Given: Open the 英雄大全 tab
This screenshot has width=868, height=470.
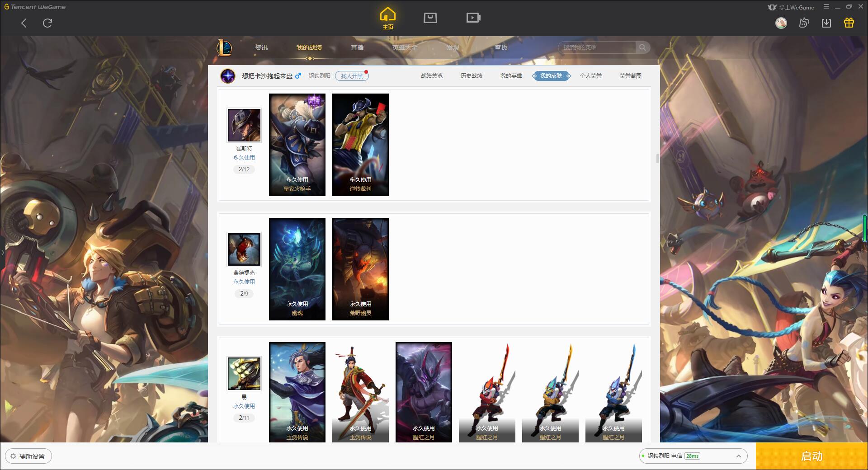Looking at the screenshot, I should 405,47.
